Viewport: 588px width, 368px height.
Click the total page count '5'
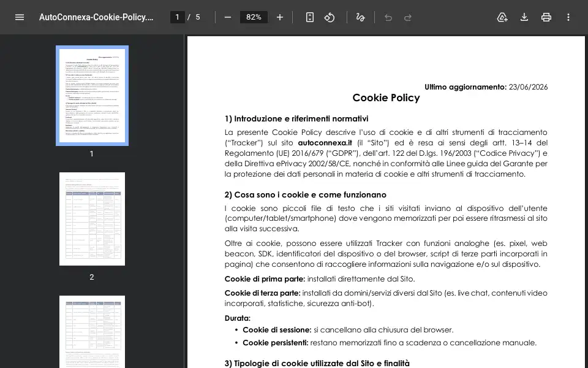(198, 17)
